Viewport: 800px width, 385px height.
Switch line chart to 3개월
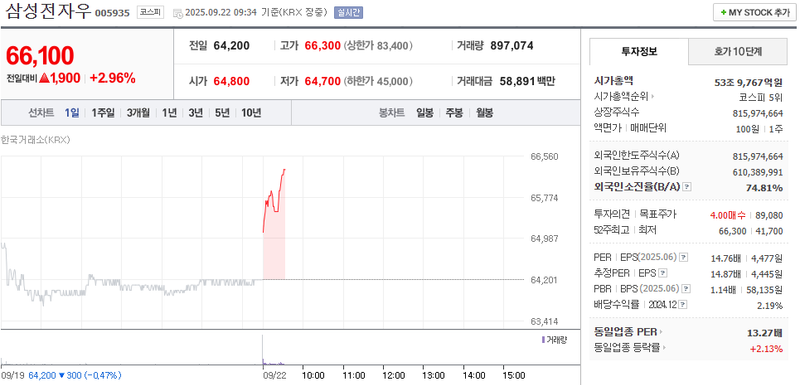coord(138,113)
